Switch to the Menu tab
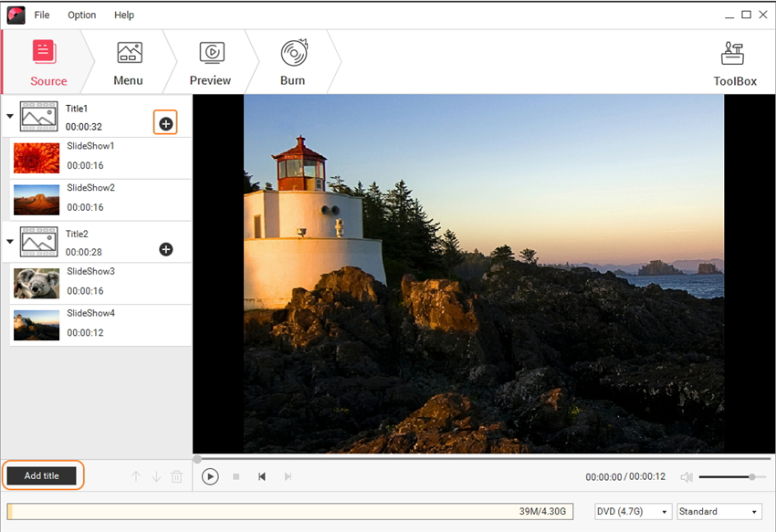Image resolution: width=776 pixels, height=532 pixels. pyautogui.click(x=129, y=64)
